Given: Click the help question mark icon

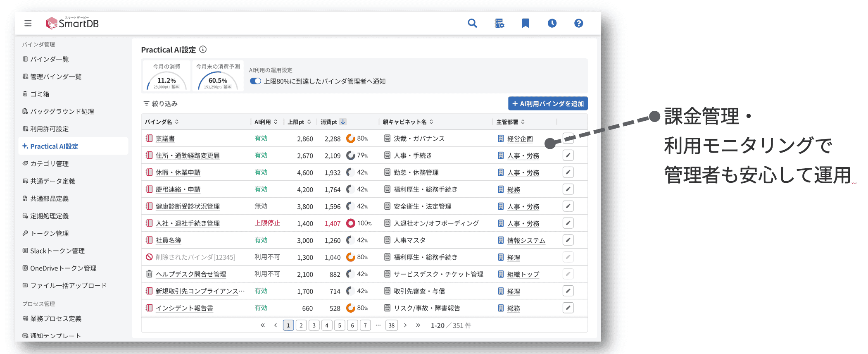Looking at the screenshot, I should point(578,23).
